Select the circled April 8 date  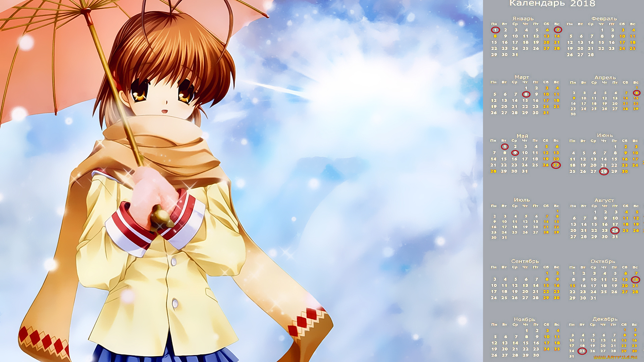click(636, 93)
